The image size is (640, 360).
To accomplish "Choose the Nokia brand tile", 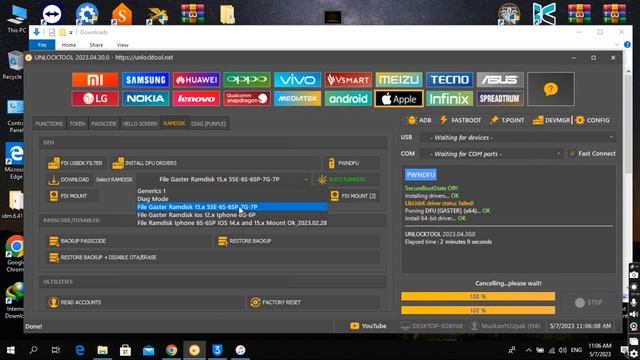I will click(x=146, y=98).
